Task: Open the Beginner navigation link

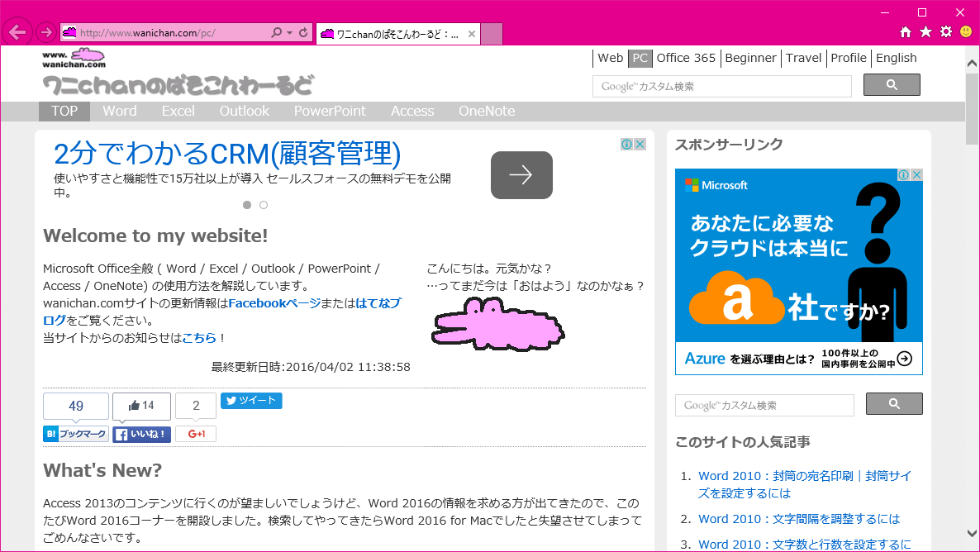Action: point(750,58)
